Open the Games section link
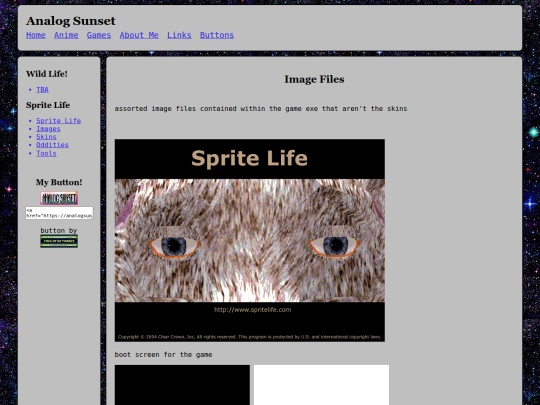Image resolution: width=540 pixels, height=405 pixels. coord(99,35)
